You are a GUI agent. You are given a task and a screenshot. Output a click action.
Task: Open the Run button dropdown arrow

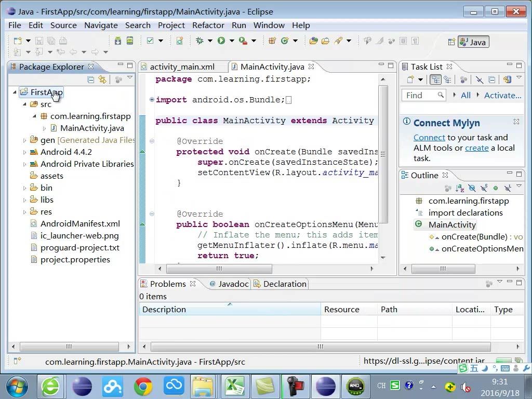click(232, 41)
